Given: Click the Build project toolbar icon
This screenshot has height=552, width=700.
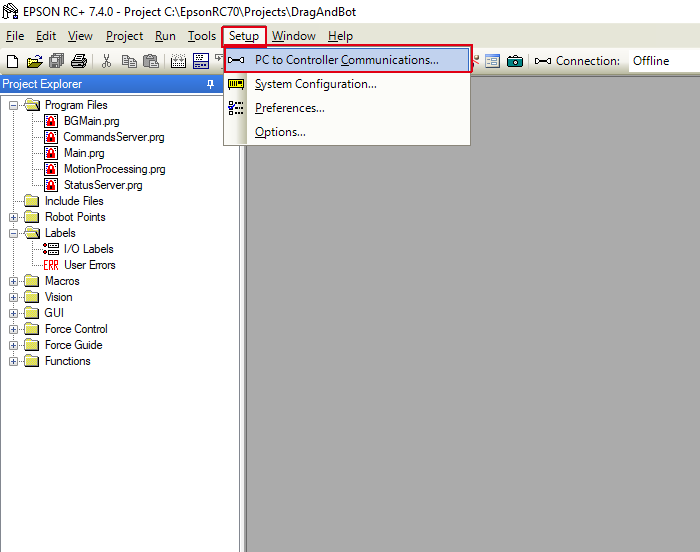Looking at the screenshot, I should (178, 61).
